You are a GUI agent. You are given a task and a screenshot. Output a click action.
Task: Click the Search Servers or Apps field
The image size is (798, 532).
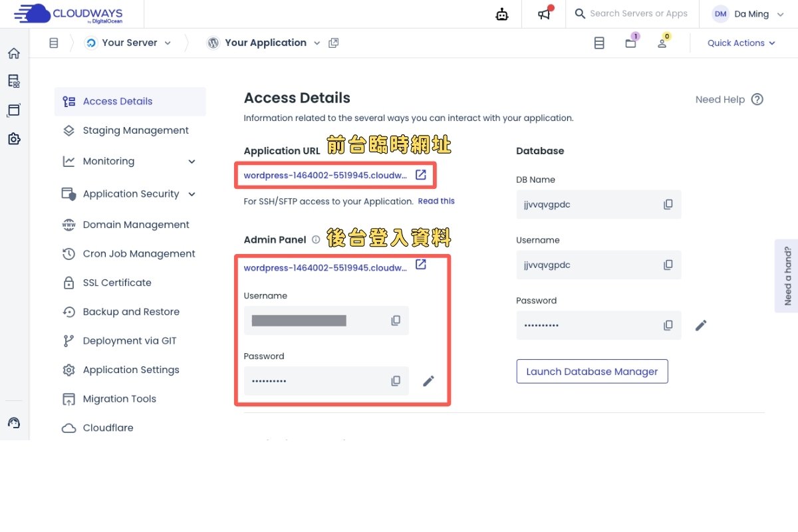tap(638, 14)
